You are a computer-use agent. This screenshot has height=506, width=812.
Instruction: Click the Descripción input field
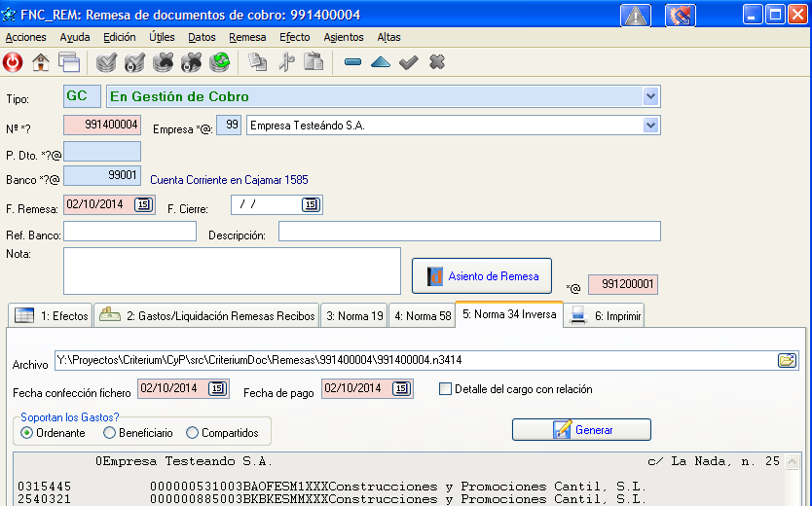pos(469,232)
